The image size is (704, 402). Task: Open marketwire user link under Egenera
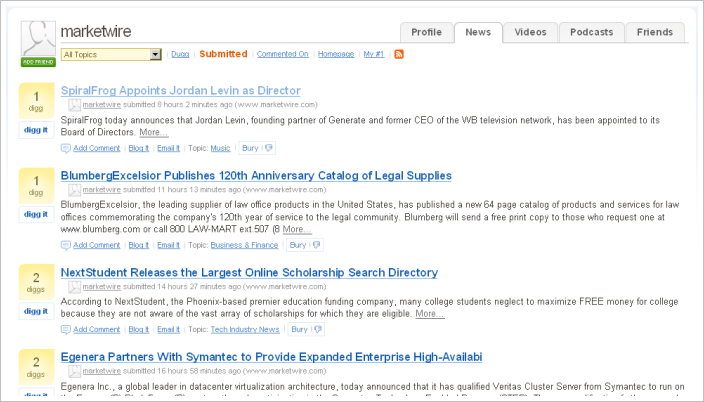point(101,371)
